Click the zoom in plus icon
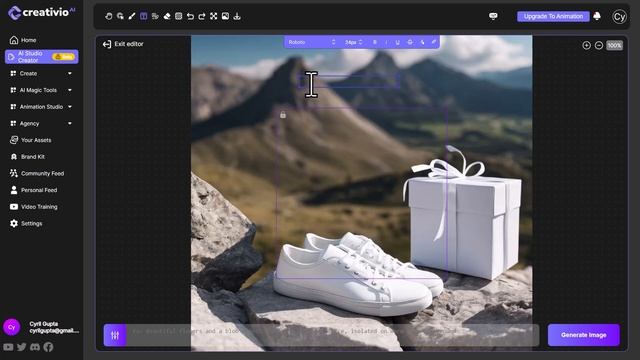The width and height of the screenshot is (640, 360). point(587,45)
